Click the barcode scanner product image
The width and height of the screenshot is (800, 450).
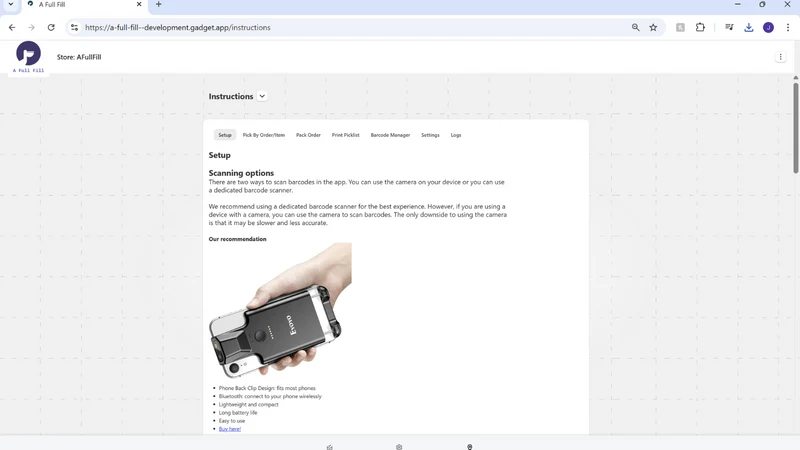point(280,311)
